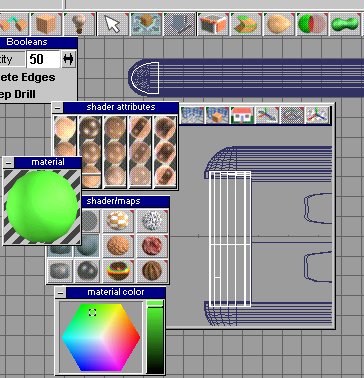The height and width of the screenshot is (378, 364).
Task: Collapse the material color panel
Action: 60,293
